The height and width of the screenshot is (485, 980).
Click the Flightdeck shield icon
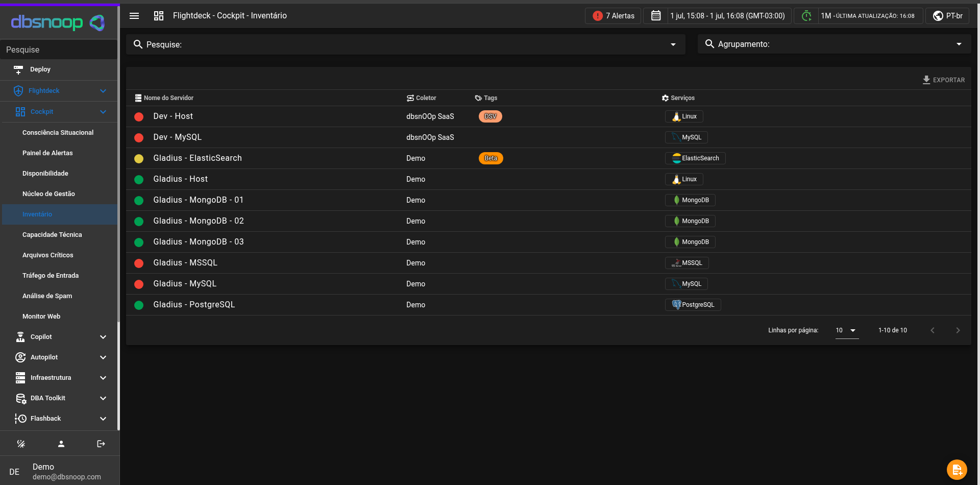click(18, 91)
